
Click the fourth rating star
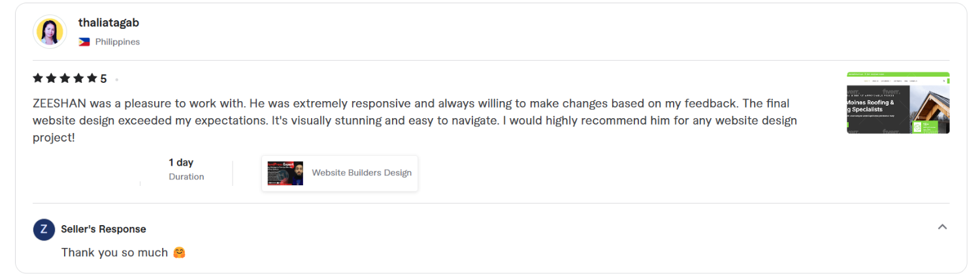coord(78,78)
